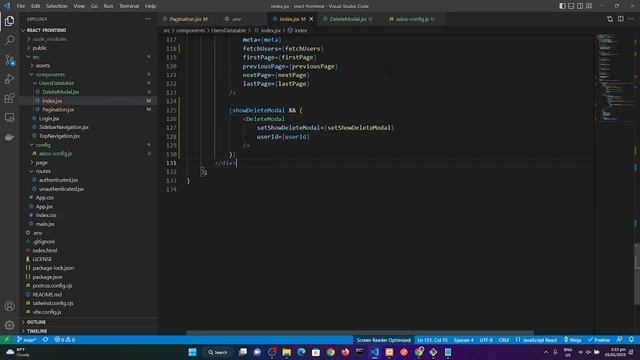Collapse the UsersDatatable folder
This screenshot has width=640, height=360.
56,83
